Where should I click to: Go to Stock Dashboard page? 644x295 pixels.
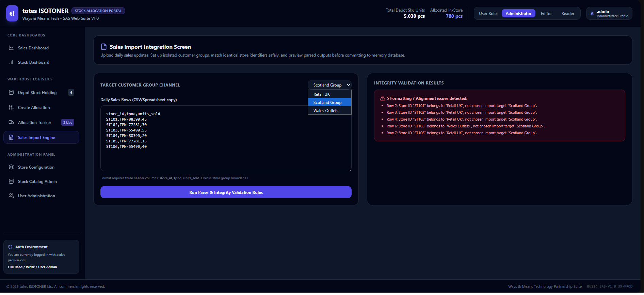click(41, 62)
